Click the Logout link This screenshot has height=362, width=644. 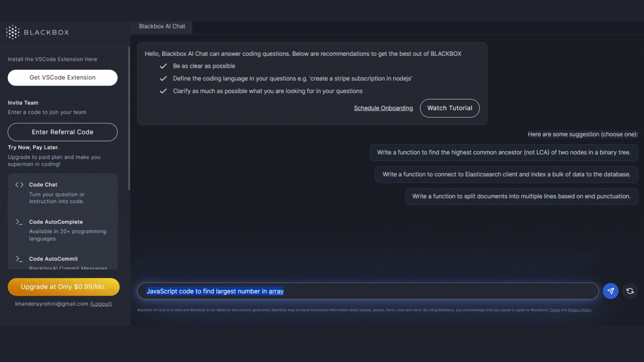point(101,304)
